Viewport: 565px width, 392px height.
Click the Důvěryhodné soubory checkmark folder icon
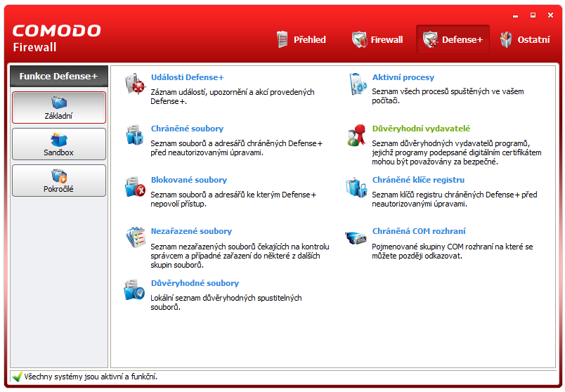click(x=134, y=289)
